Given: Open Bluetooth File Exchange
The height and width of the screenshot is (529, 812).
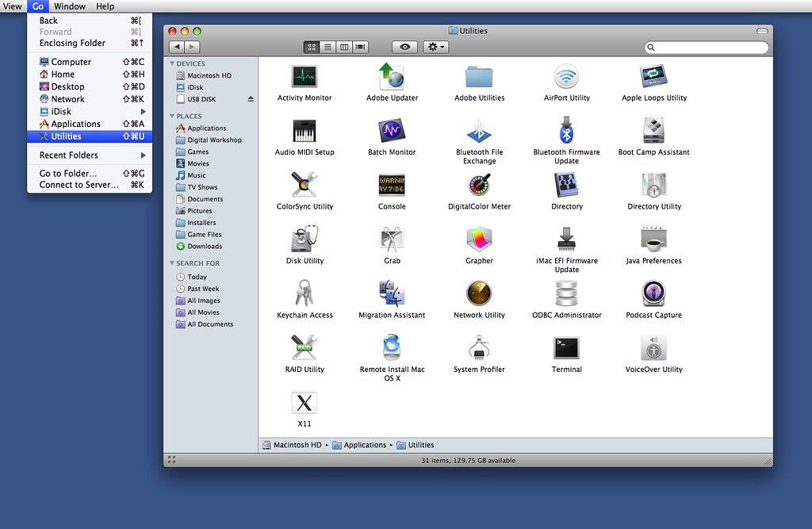Looking at the screenshot, I should pos(479,133).
